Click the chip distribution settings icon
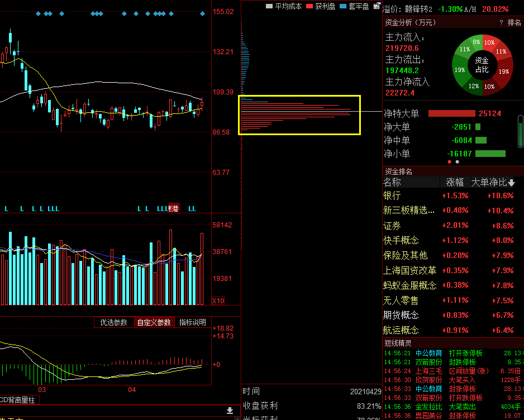The image size is (524, 420). coord(377,6)
